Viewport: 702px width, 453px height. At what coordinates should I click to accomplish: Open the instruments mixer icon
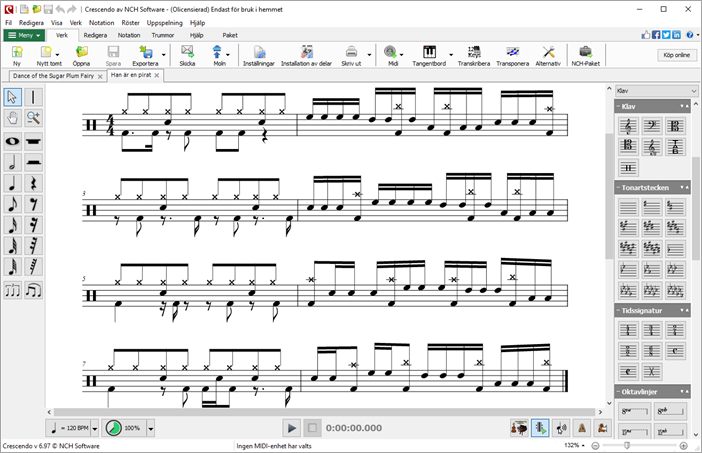(x=519, y=428)
